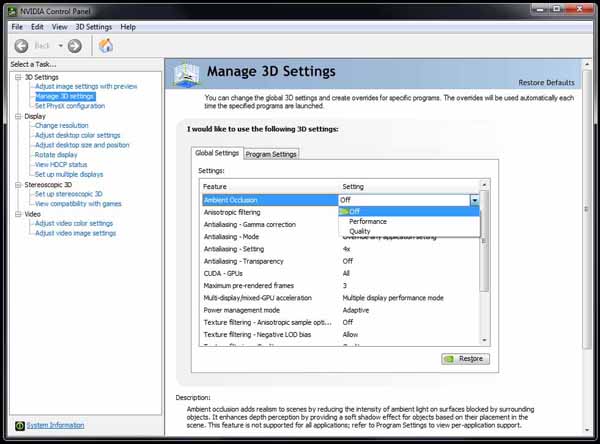
Task: Click the Home toolbar icon
Action: pyautogui.click(x=106, y=46)
